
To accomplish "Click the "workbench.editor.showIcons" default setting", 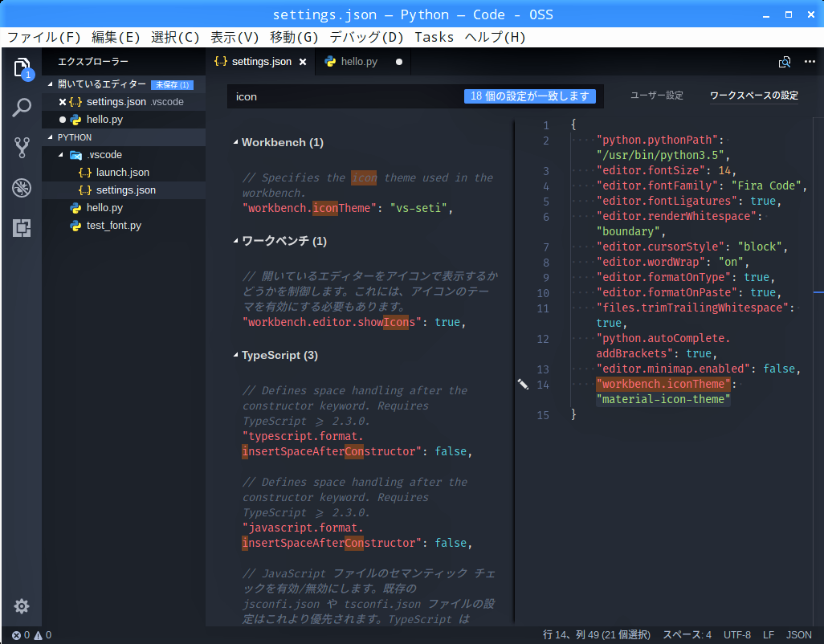I will (x=332, y=323).
